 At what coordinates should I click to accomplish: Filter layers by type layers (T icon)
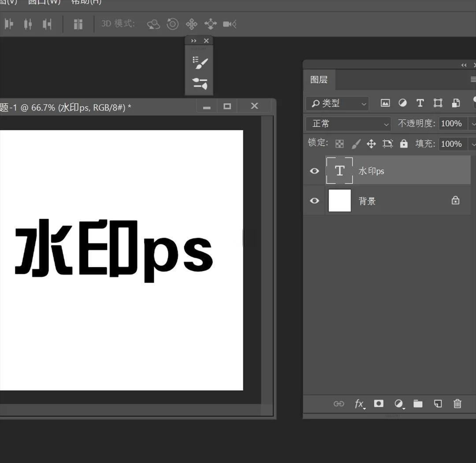420,103
